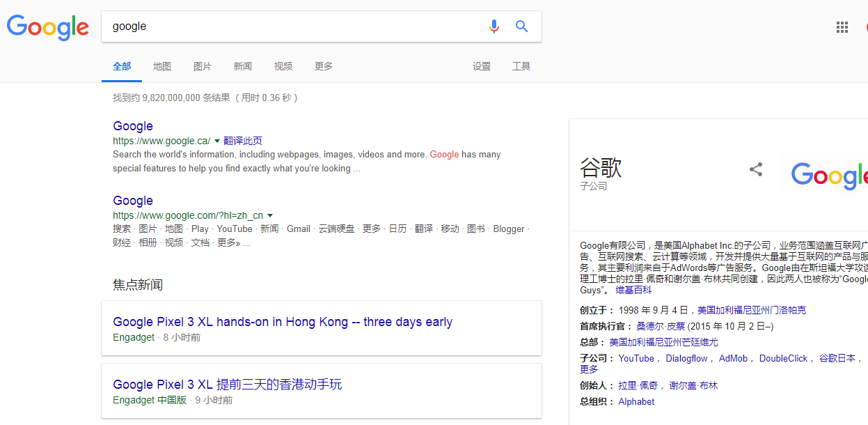
Task: Open Google logo image in knowledge panel
Action: click(x=830, y=175)
